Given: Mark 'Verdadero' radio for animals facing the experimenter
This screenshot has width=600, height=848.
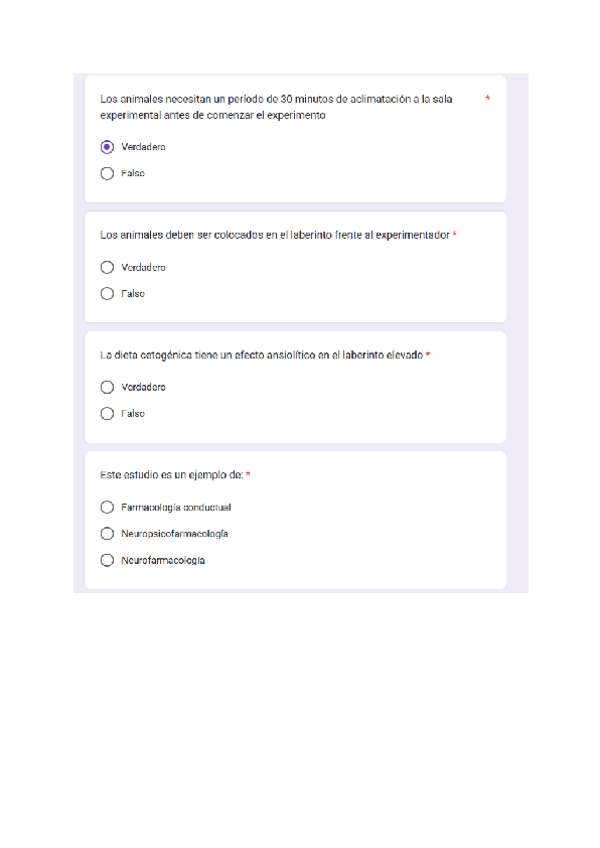Looking at the screenshot, I should pyautogui.click(x=107, y=267).
